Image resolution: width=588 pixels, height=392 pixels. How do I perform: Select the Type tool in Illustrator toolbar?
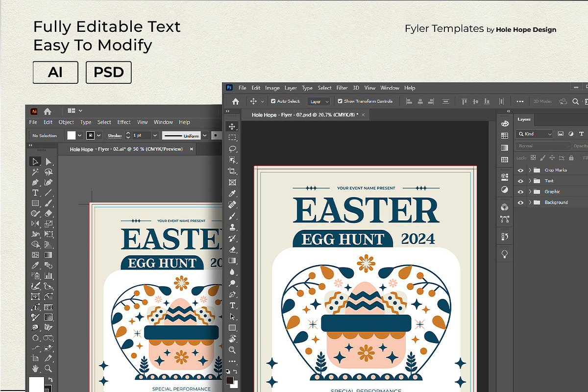coord(35,193)
